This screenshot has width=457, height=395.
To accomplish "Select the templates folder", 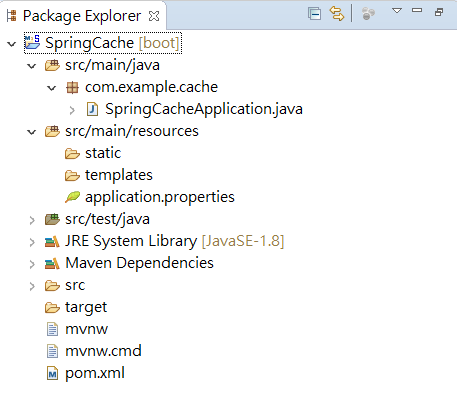I will [x=109, y=175].
